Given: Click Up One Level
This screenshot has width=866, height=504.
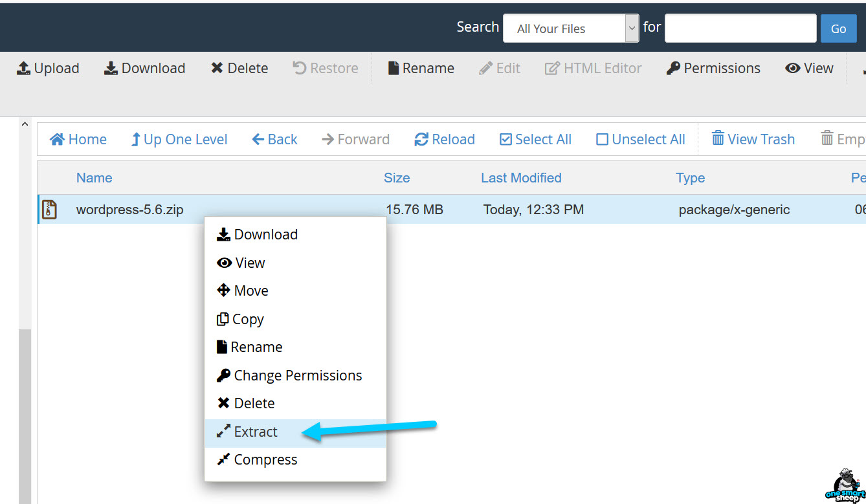Looking at the screenshot, I should point(179,139).
